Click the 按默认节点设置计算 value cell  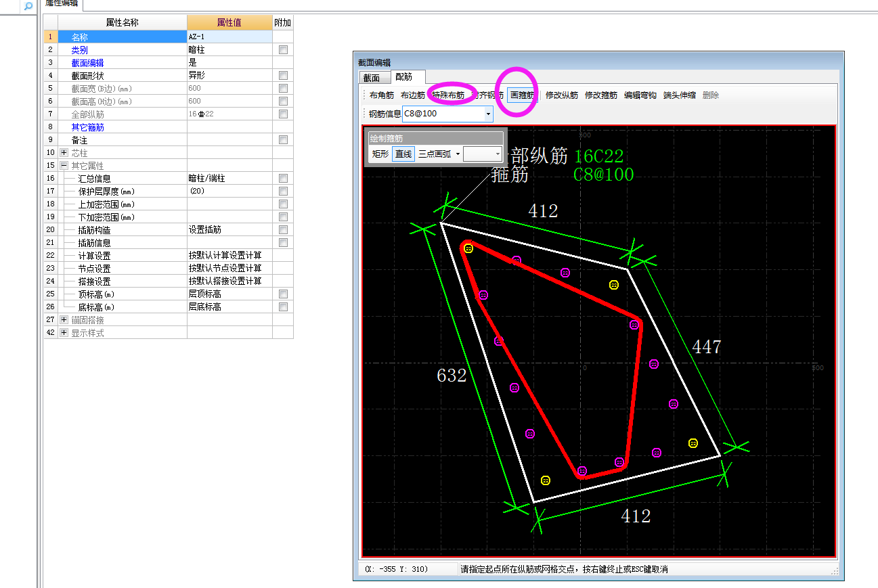(229, 268)
